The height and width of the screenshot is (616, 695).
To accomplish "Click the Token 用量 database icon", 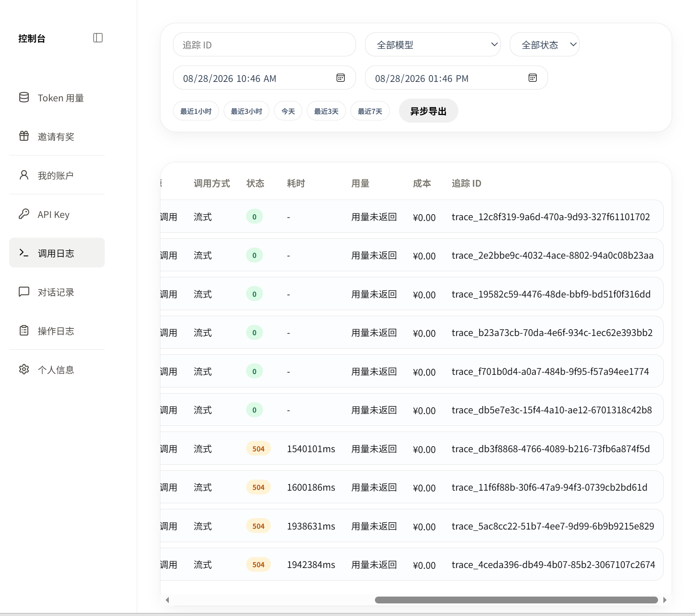I will click(x=24, y=98).
